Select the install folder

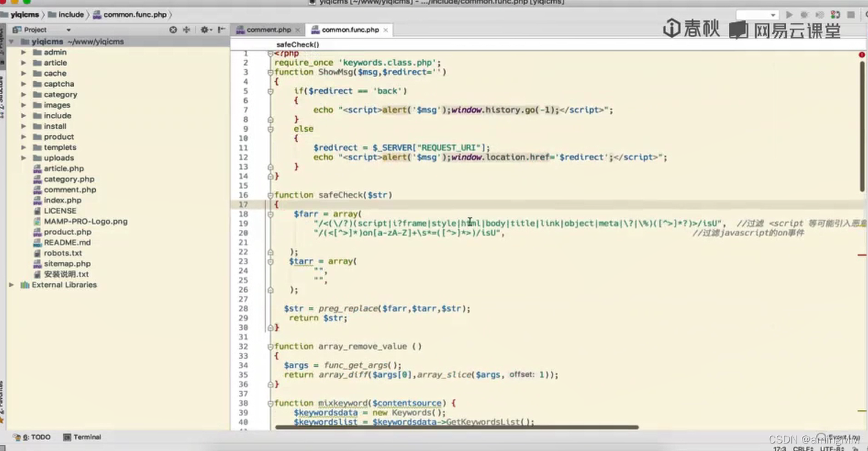click(55, 126)
